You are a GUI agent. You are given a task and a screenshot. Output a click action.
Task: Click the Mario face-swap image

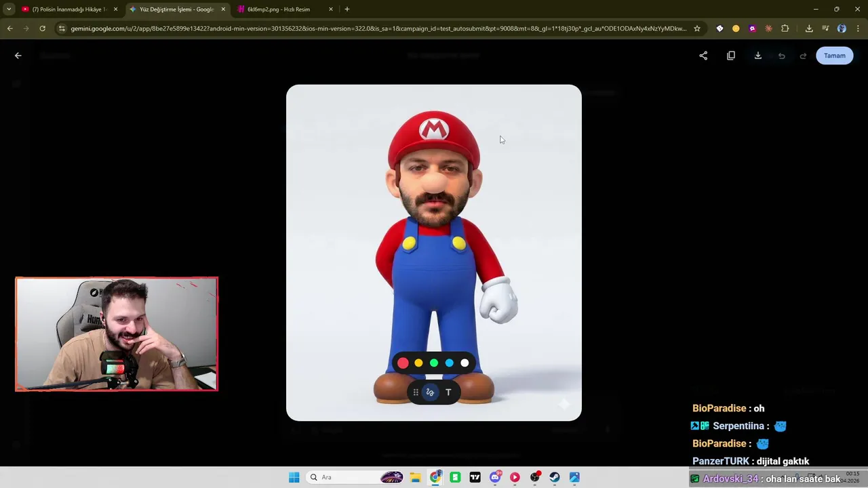[434, 253]
